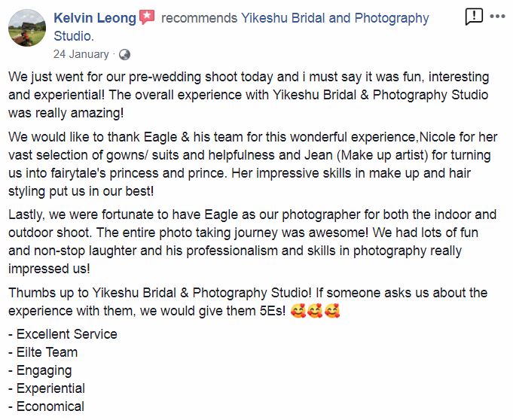Screen dimensions: 513x420
Task: Click the red star recommendation badge
Action: pos(147,17)
